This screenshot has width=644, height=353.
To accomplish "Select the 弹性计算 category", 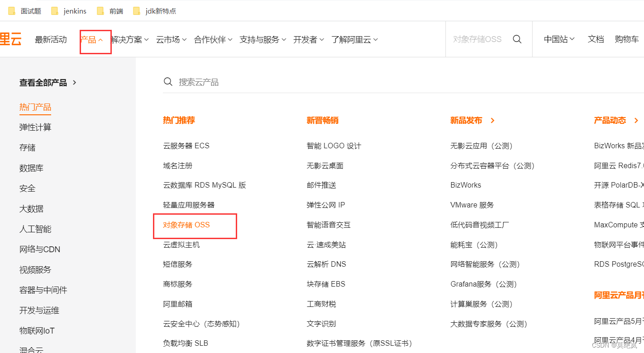I will click(x=35, y=127).
